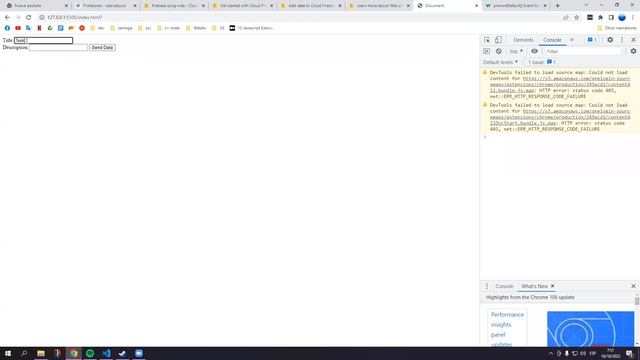Expand the tab search chevron
640x360 pixels.
tap(586, 5)
